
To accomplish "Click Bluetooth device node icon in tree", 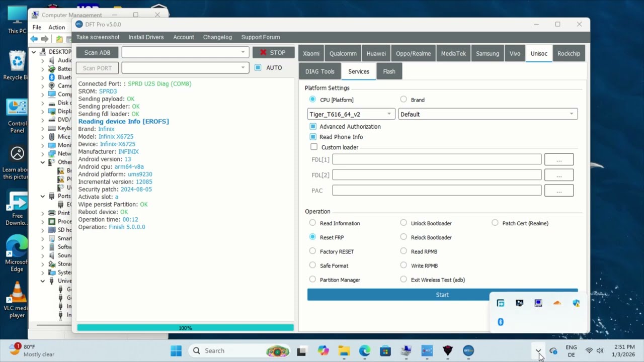I will pyautogui.click(x=52, y=77).
